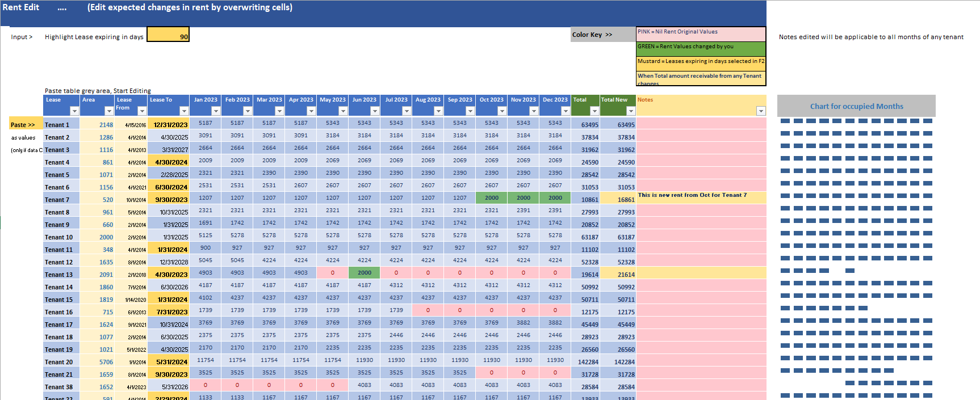This screenshot has width=980, height=400.
Task: Open the Oct 2023 filter dropdown
Action: click(x=502, y=111)
